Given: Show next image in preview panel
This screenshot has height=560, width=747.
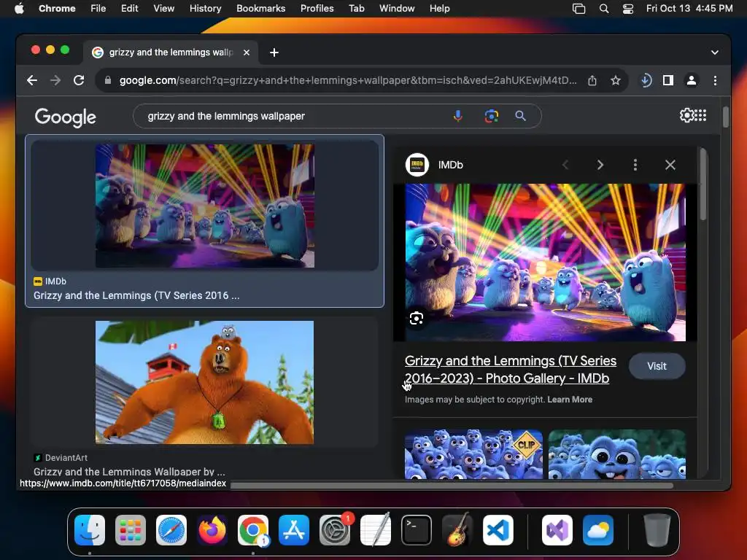Looking at the screenshot, I should coord(600,165).
